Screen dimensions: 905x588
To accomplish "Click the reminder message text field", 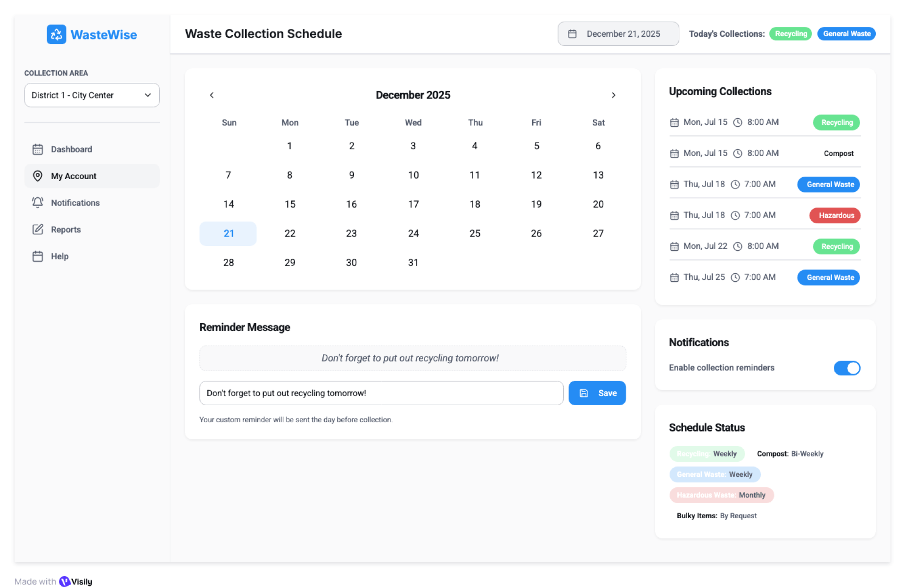I will point(381,393).
